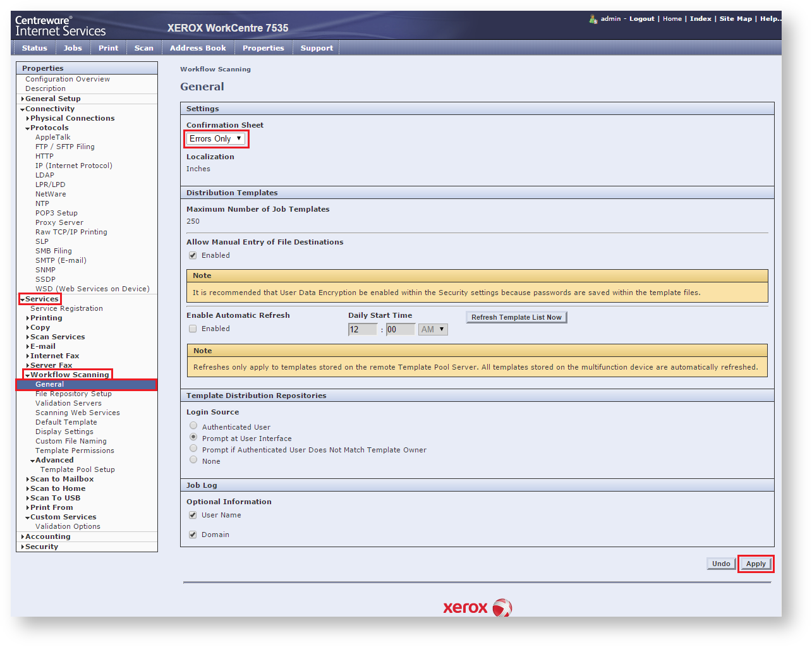Open the AM/PM dropdown
The height and width of the screenshot is (647, 812).
tap(433, 329)
